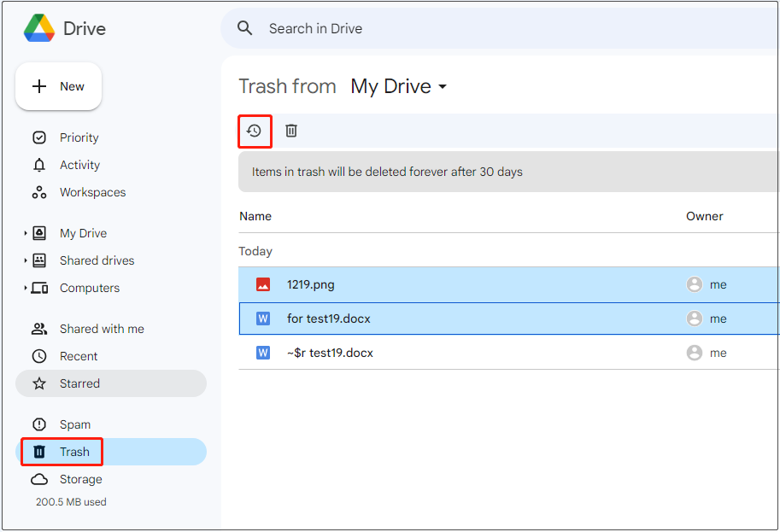Select the Starred sidebar icon

click(x=39, y=383)
